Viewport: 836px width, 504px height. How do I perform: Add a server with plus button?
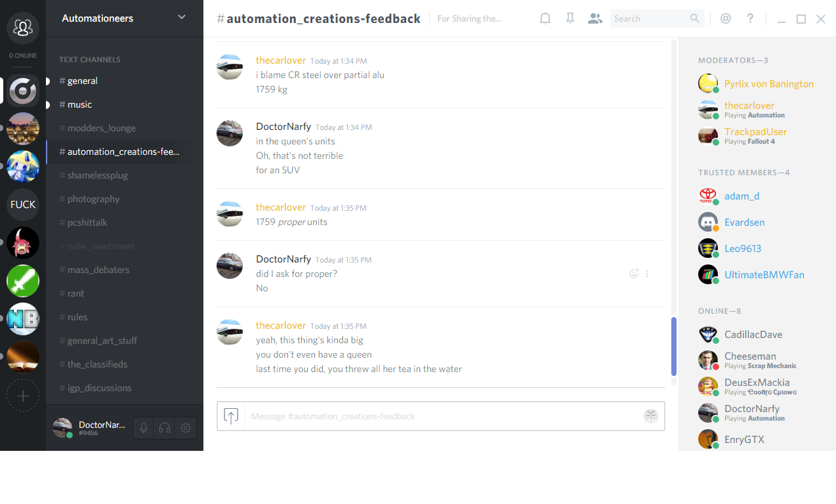click(x=23, y=396)
